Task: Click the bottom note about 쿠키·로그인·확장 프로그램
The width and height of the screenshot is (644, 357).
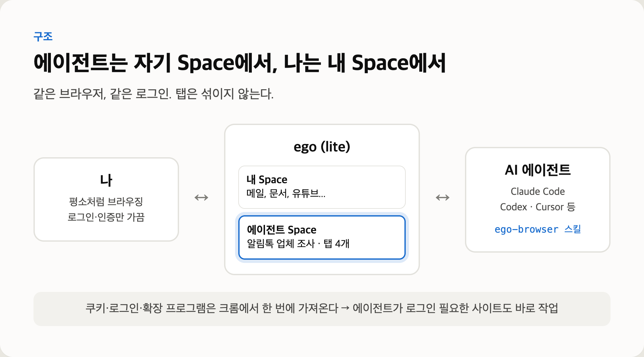Action: coord(322,308)
